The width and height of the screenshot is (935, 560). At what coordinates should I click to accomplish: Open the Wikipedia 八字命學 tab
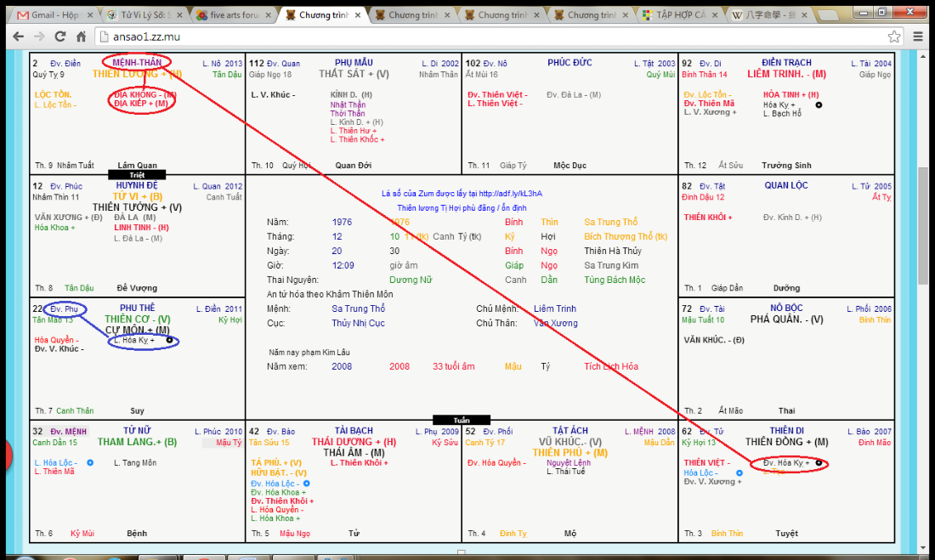[x=765, y=15]
